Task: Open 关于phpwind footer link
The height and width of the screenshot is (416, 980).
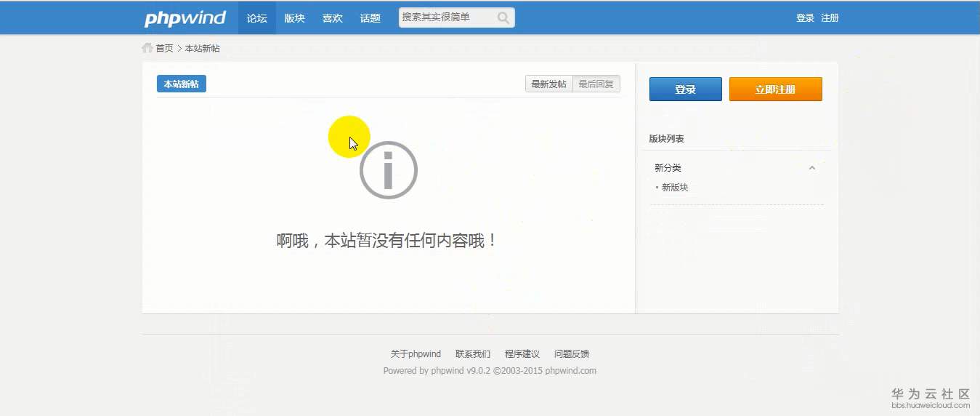Action: [x=416, y=354]
